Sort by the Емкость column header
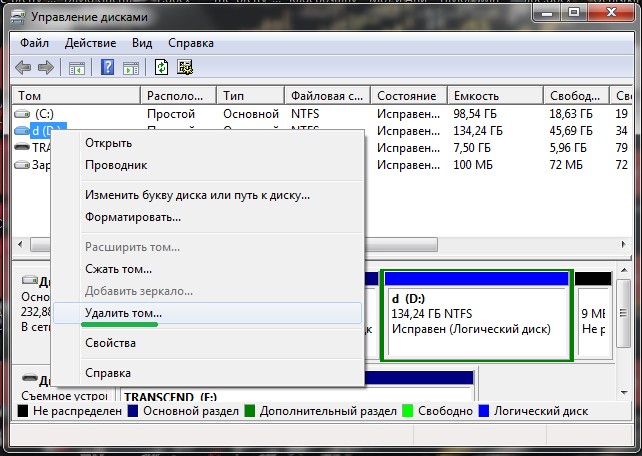 coord(496,95)
